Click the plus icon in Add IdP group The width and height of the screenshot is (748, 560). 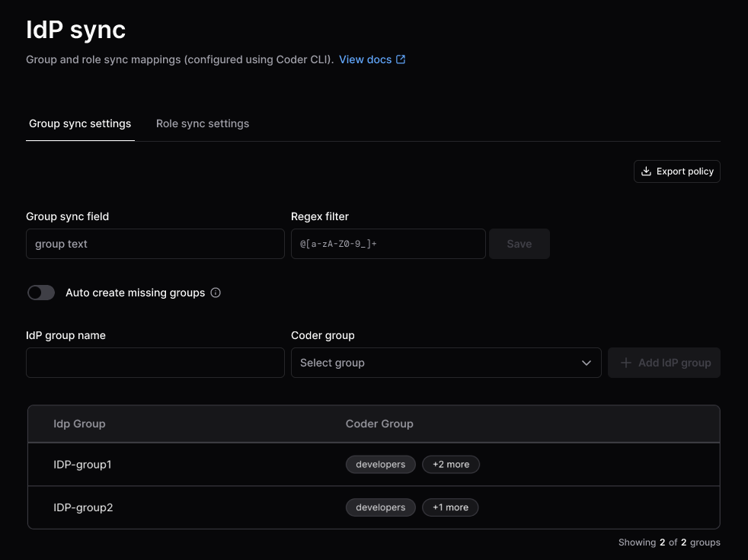626,363
